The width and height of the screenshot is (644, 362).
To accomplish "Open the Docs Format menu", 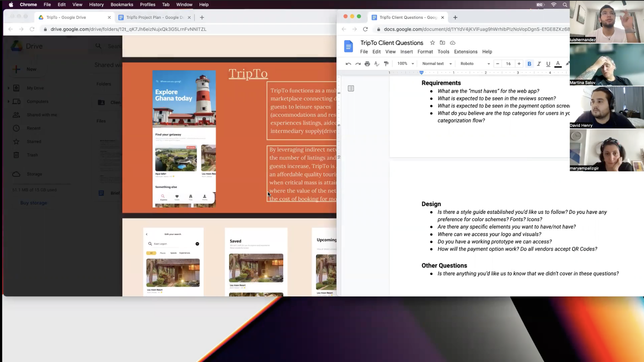I will coord(425,52).
